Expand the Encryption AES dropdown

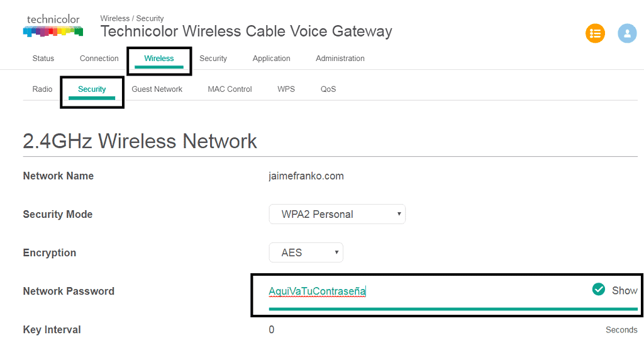click(x=306, y=252)
